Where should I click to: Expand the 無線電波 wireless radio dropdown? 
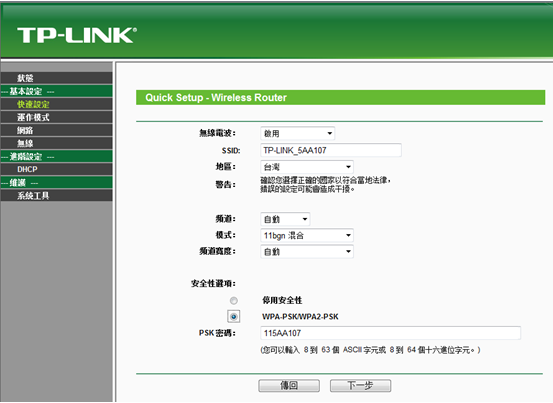297,133
